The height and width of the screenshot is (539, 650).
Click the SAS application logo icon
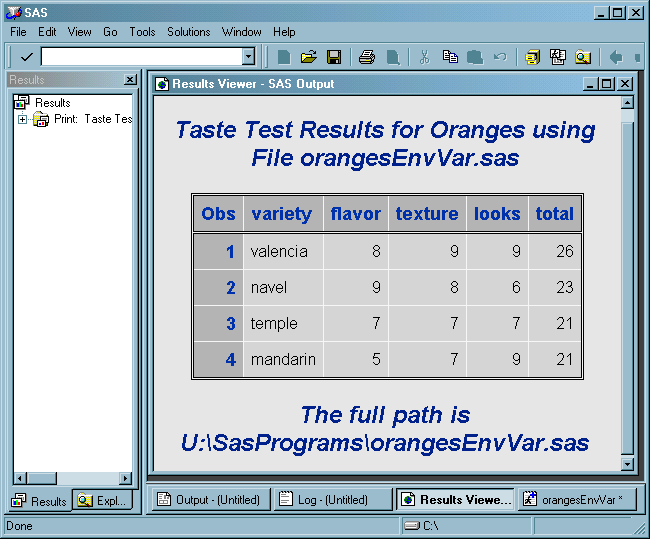point(14,12)
